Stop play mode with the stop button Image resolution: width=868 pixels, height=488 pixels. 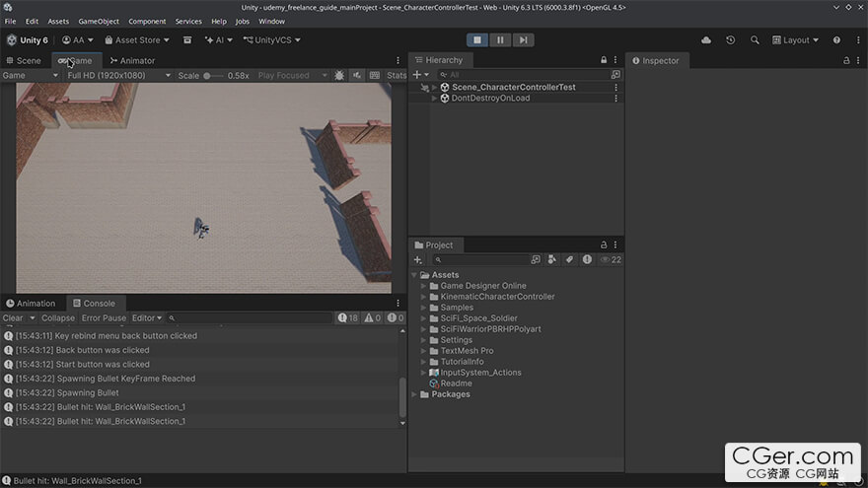[477, 39]
